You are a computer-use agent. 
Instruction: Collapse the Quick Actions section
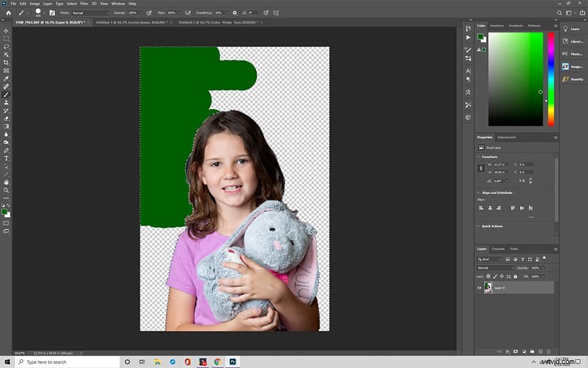click(478, 226)
